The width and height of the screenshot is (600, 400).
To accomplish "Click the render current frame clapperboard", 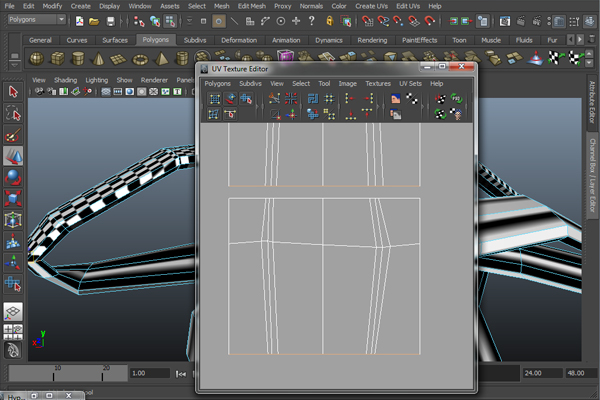I will (x=521, y=21).
